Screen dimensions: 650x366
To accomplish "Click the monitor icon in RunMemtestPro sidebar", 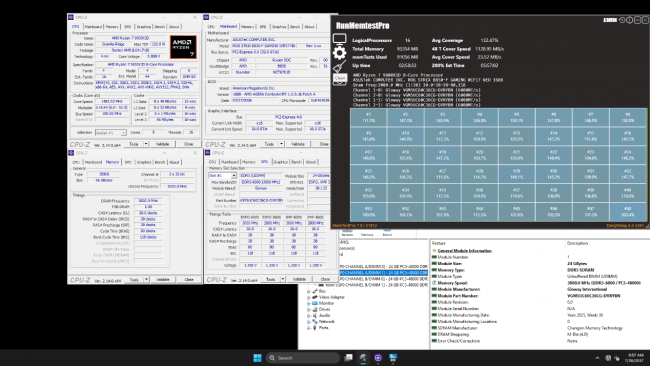I will pyautogui.click(x=340, y=40).
